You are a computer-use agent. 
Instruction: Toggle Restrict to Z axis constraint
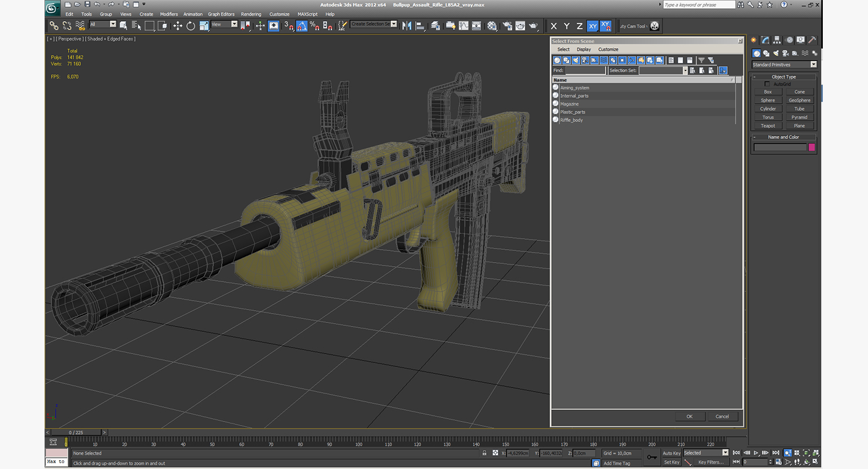[579, 26]
